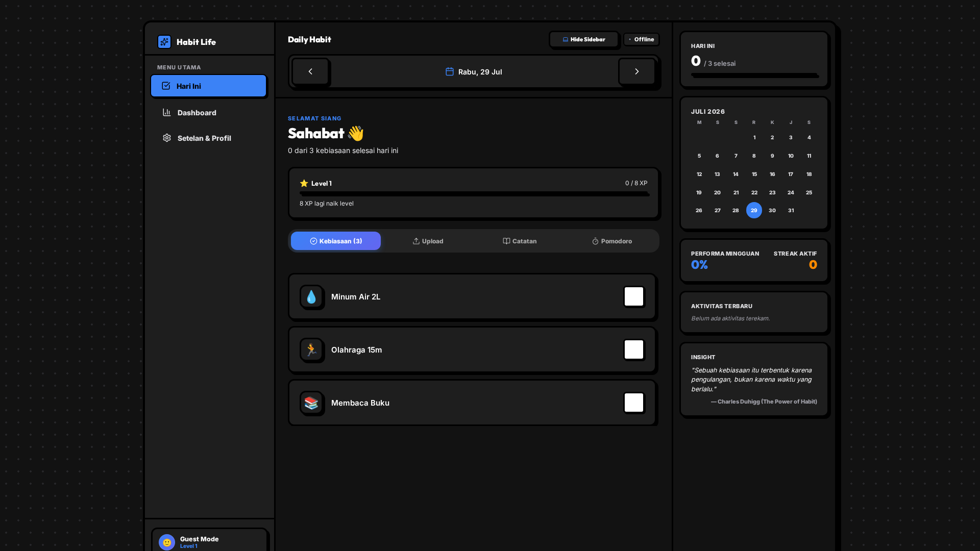Select the Kebiasaan (3) tab

tap(336, 241)
